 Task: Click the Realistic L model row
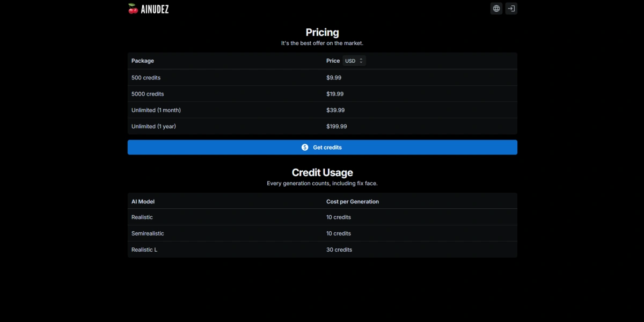(x=323, y=250)
